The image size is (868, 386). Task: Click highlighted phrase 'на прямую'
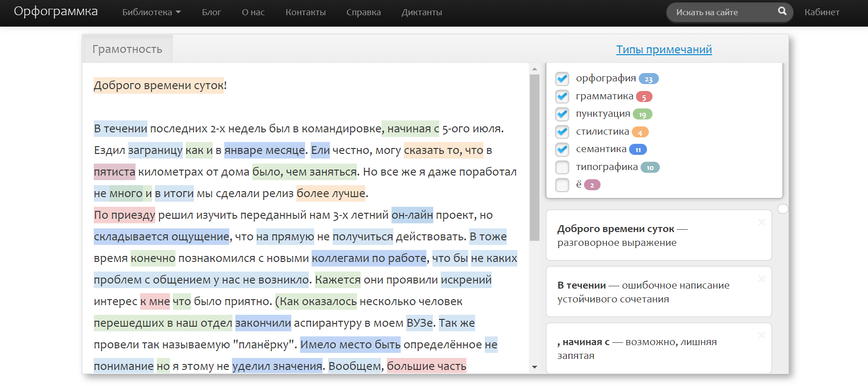click(x=285, y=237)
